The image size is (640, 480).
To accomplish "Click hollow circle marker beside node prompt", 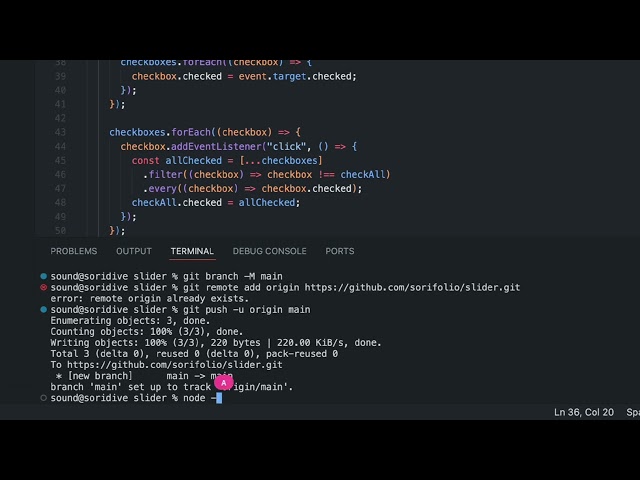I will pos(43,398).
